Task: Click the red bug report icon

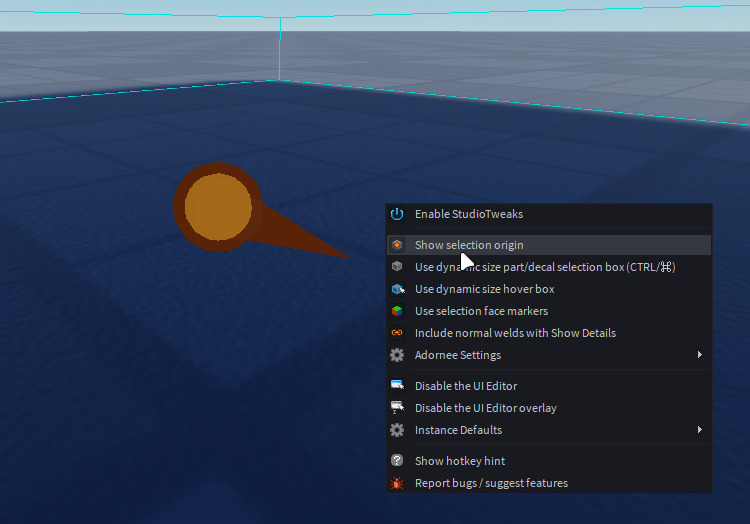Action: click(397, 483)
